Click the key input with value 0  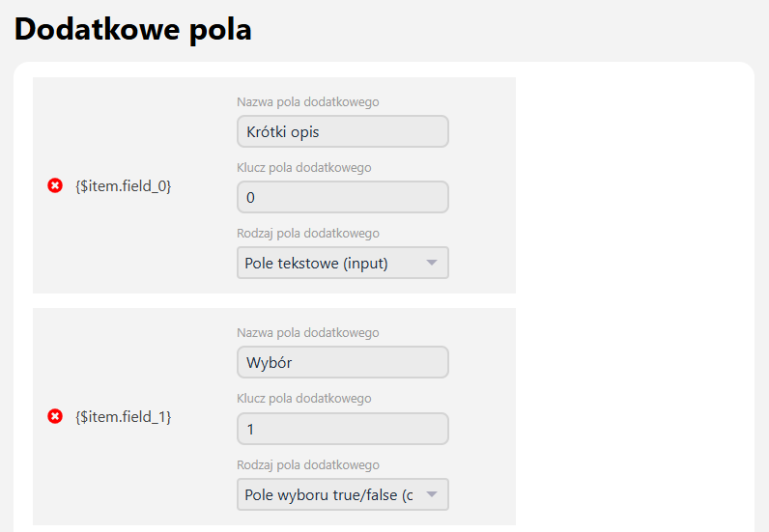tap(342, 197)
